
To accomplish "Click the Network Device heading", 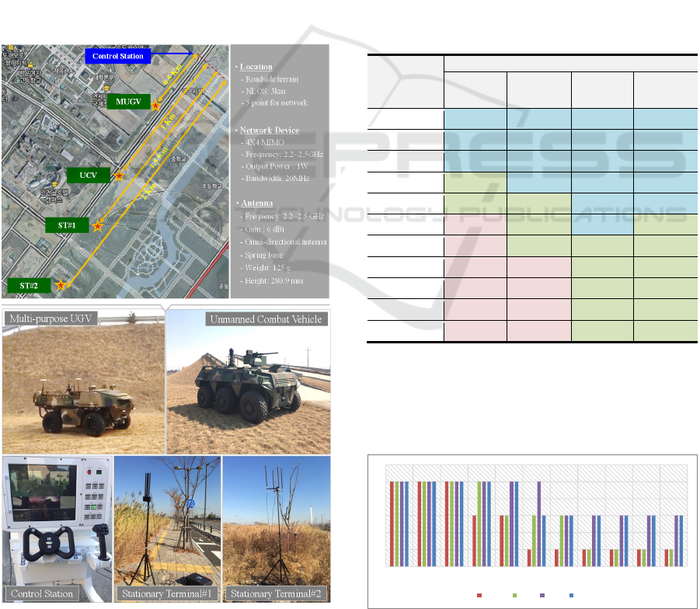I will tap(269, 130).
